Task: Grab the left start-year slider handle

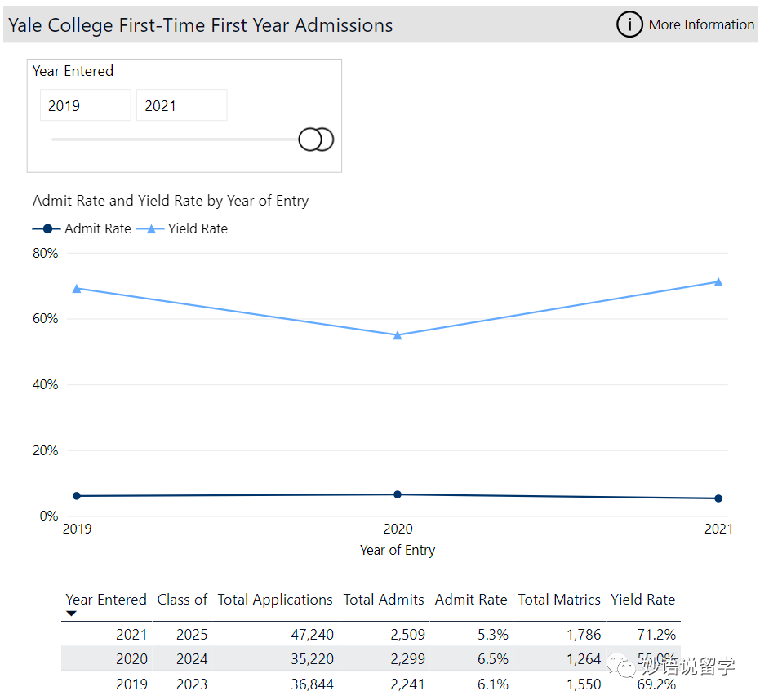Action: [309, 140]
